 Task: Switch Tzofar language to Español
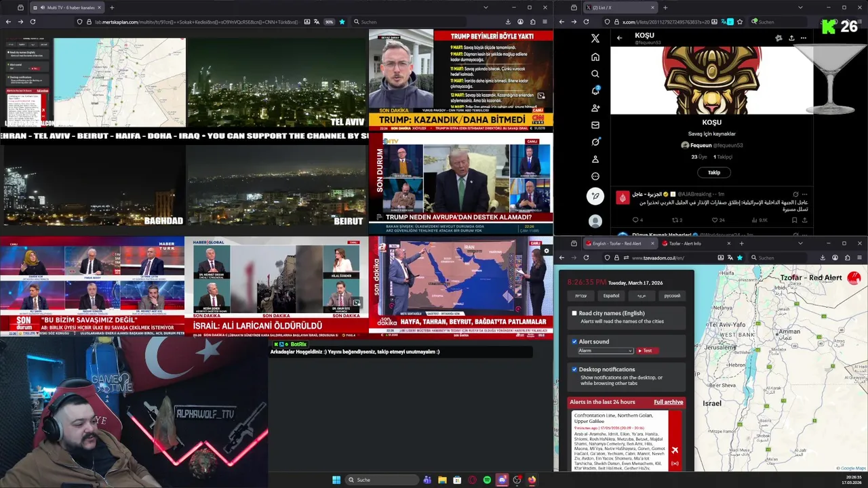point(611,296)
